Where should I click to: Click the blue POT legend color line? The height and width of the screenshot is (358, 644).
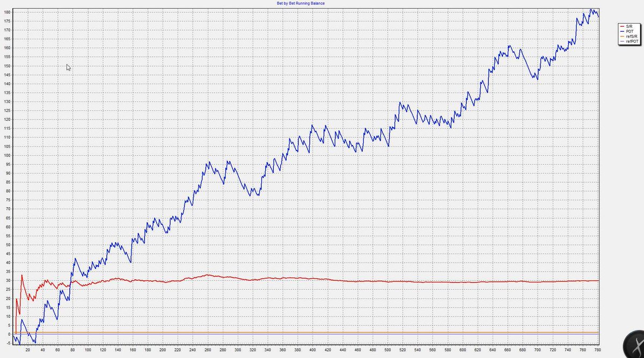pyautogui.click(x=622, y=31)
